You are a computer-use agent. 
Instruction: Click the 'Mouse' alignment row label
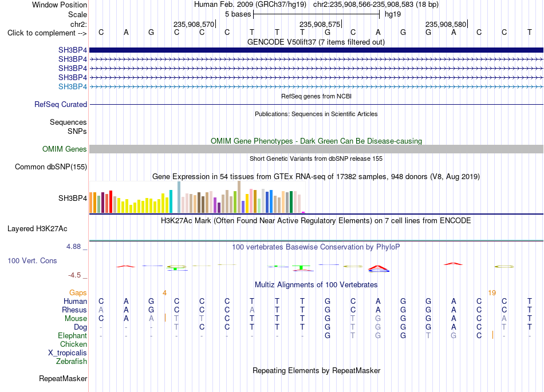click(76, 319)
